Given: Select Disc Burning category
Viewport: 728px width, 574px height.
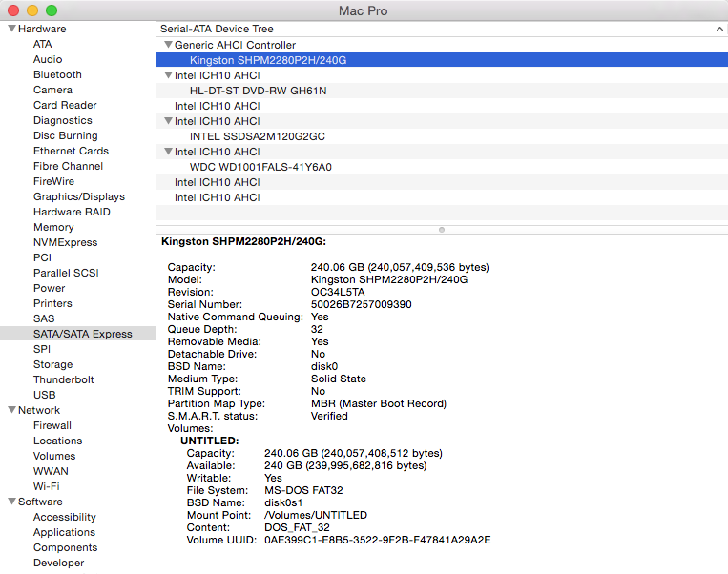Looking at the screenshot, I should point(65,136).
